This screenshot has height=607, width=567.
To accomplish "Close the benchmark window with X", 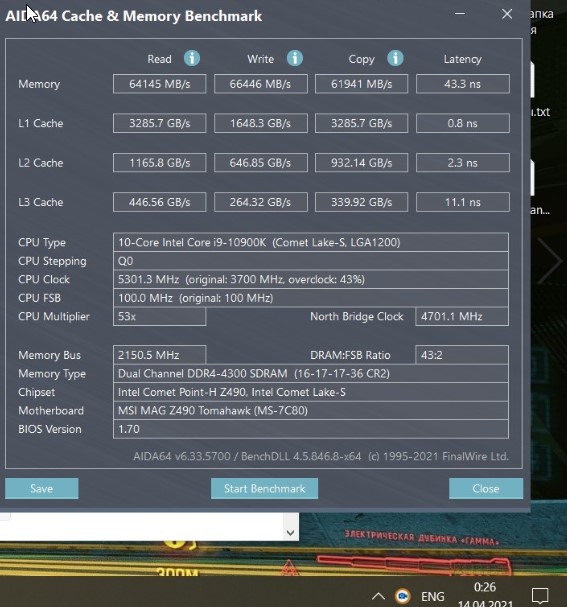I will [507, 14].
